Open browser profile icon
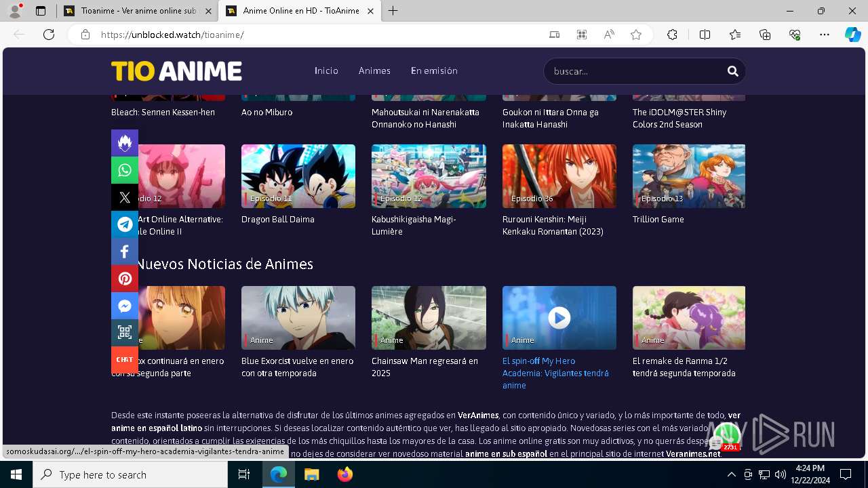This screenshot has width=868, height=488. tap(15, 11)
